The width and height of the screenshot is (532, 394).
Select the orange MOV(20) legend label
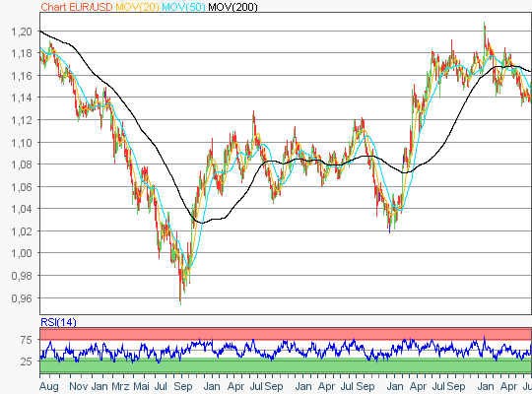click(137, 7)
